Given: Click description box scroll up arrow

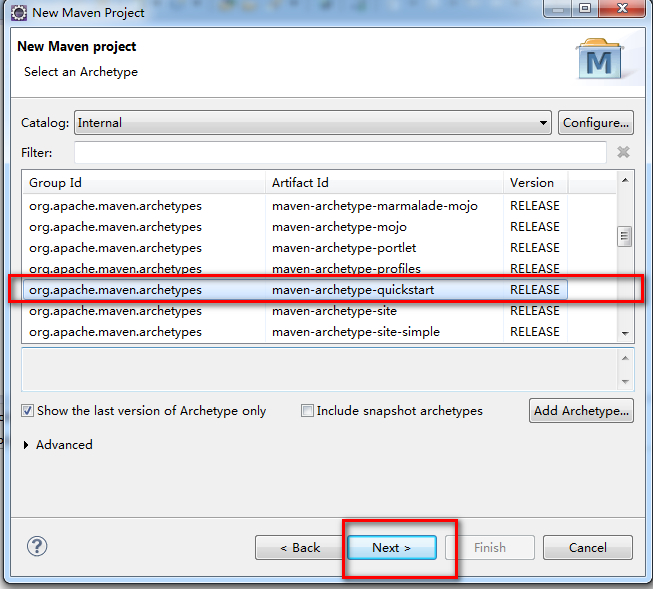Looking at the screenshot, I should (625, 358).
